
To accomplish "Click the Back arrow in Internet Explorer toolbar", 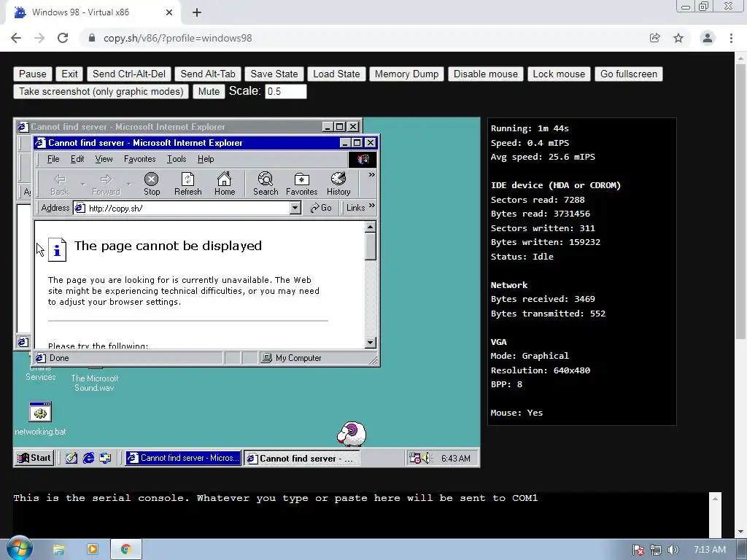I will click(x=60, y=184).
